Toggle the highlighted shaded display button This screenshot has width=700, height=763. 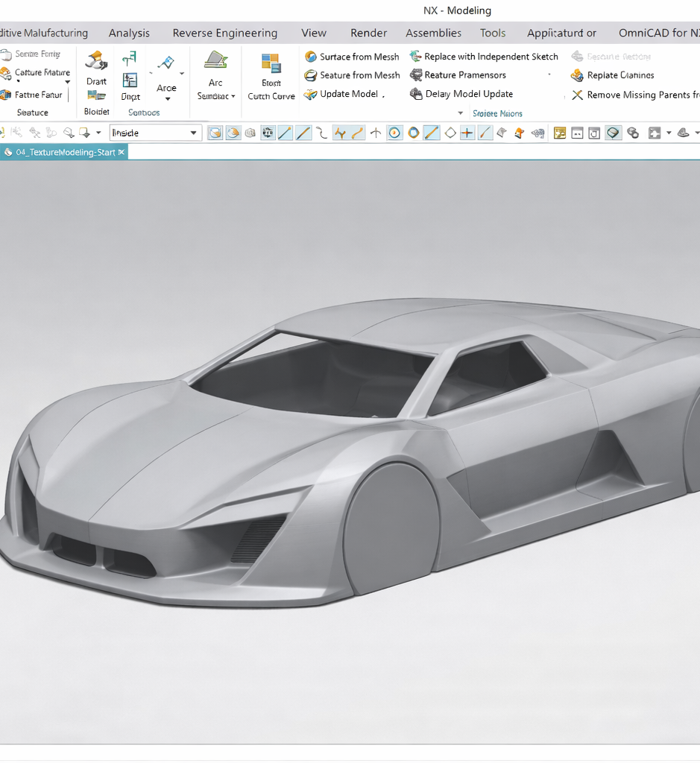613,133
